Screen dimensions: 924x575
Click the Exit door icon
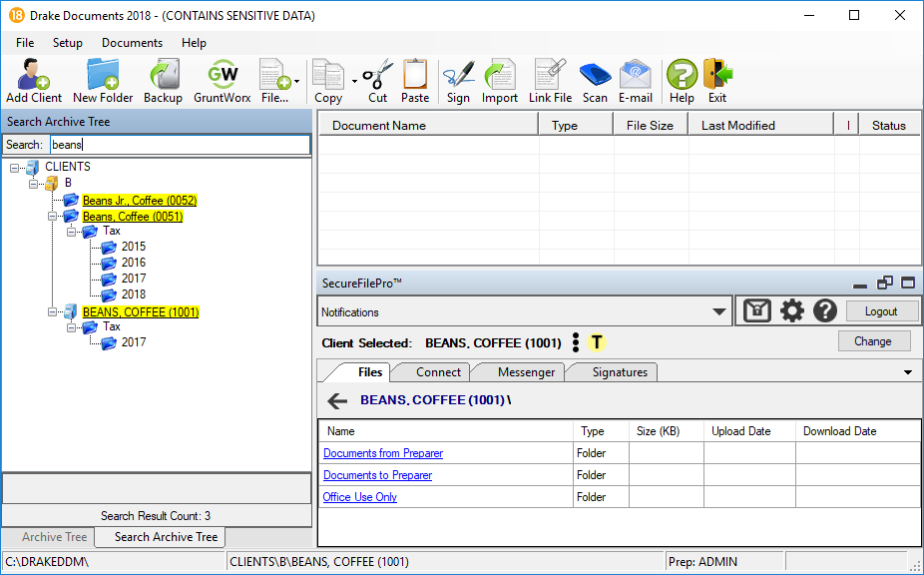click(x=717, y=81)
